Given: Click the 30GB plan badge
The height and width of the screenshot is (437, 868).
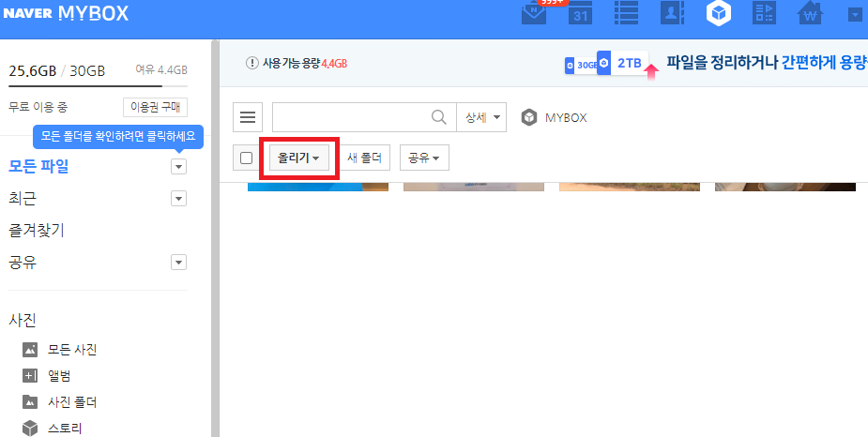Looking at the screenshot, I should pyautogui.click(x=581, y=66).
